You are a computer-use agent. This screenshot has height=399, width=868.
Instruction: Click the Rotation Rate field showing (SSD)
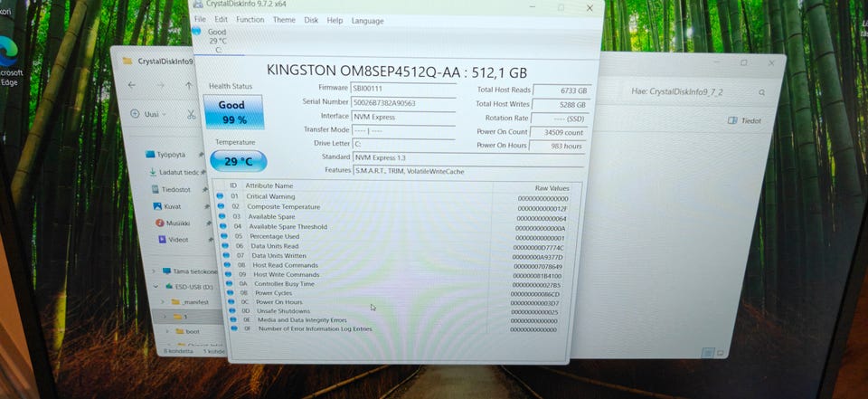(x=559, y=119)
